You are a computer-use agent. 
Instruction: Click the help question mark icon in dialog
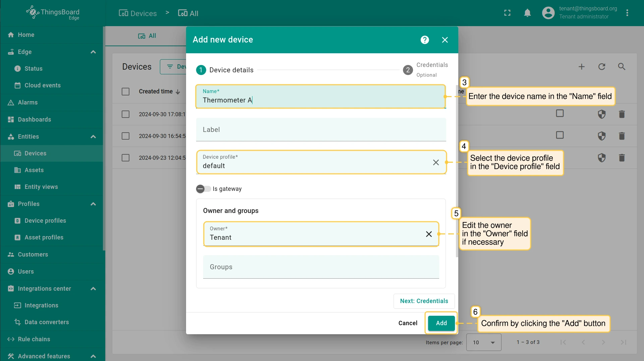tap(424, 40)
